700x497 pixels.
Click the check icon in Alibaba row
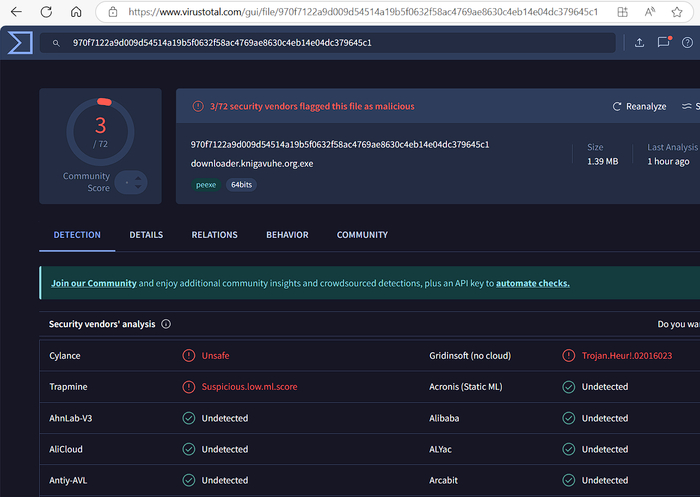click(569, 418)
